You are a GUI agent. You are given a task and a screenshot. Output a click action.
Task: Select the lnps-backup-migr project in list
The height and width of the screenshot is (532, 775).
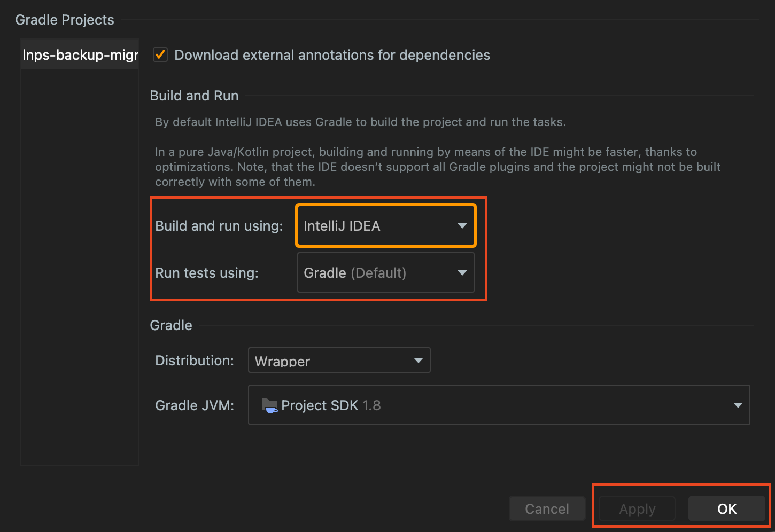(80, 55)
